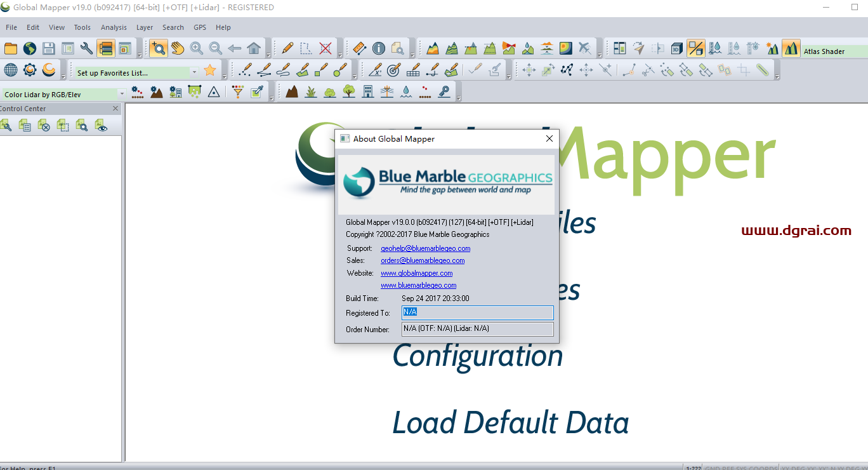868x470 pixels.
Task: Toggle the Control Center layers icon
Action: click(106, 48)
